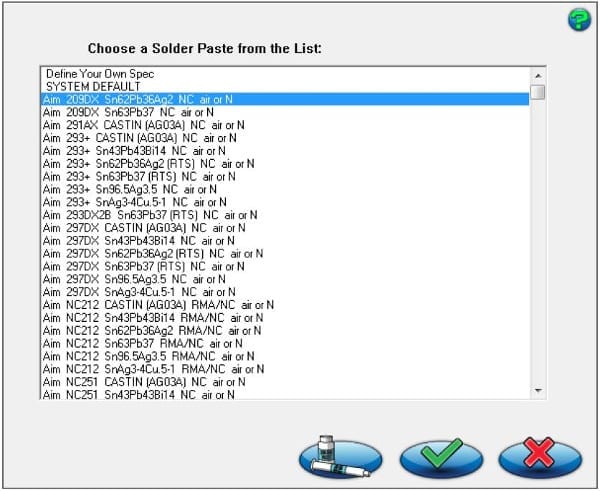
Task: Select Aim 293+ CASTIN (AG03A) row
Action: pyautogui.click(x=285, y=138)
